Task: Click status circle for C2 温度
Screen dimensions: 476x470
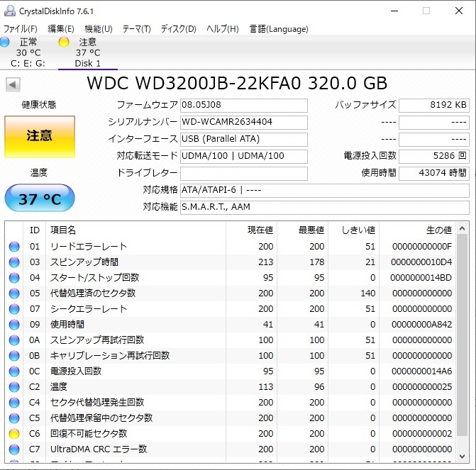Action: 14,387
